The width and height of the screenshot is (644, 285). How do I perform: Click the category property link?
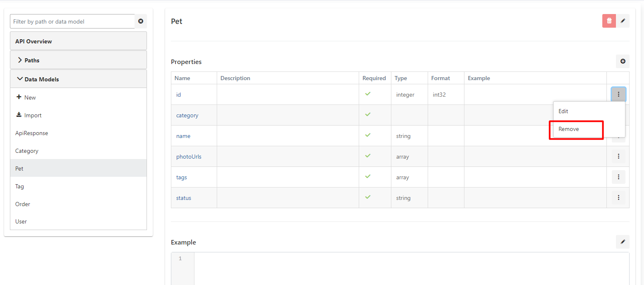tap(187, 115)
